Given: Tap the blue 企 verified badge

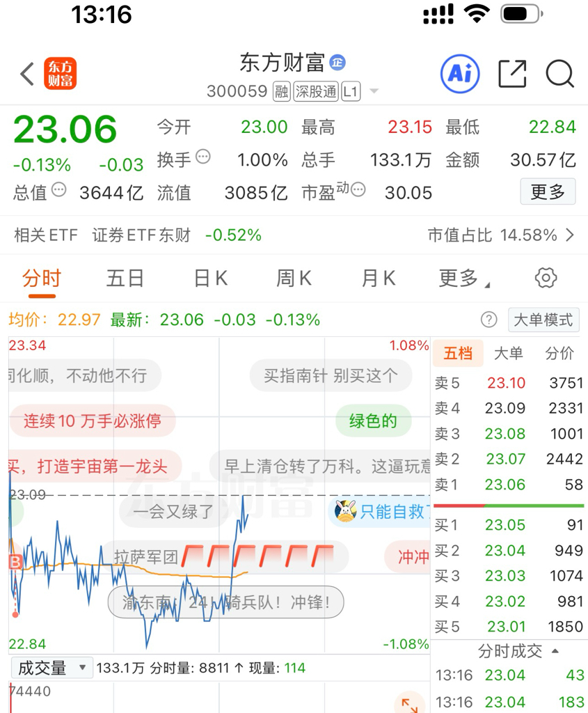Looking at the screenshot, I should [x=337, y=62].
